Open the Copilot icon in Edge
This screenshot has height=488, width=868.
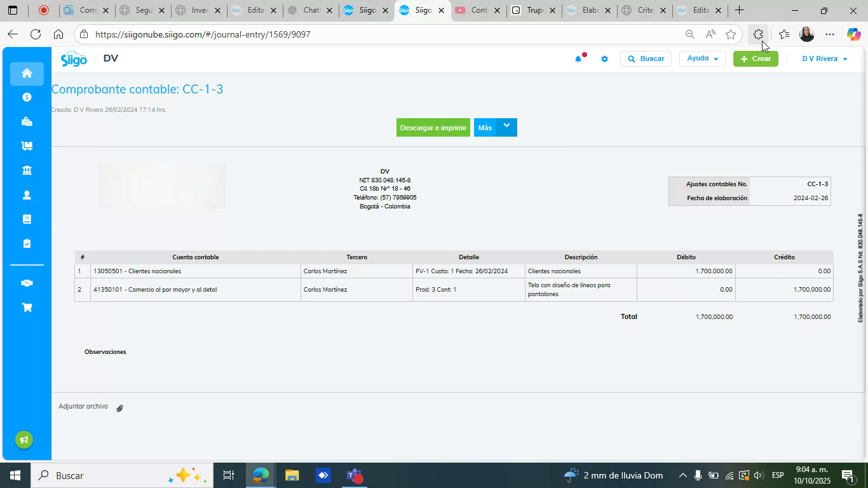pyautogui.click(x=853, y=34)
